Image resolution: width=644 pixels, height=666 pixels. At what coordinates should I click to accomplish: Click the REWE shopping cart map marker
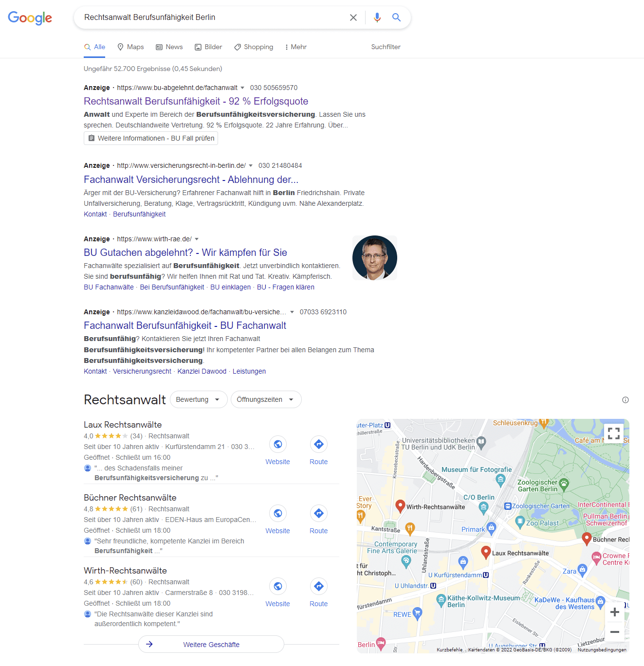(417, 613)
